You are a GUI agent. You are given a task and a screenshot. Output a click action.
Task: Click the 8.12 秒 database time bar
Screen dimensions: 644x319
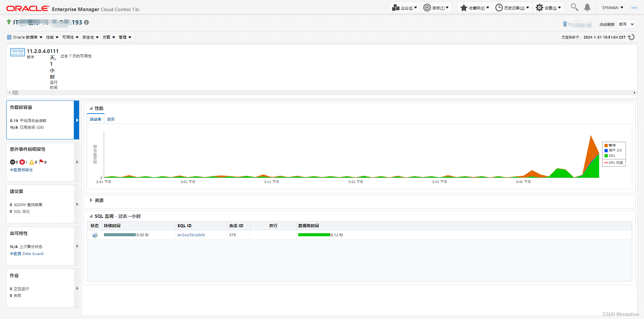click(314, 235)
